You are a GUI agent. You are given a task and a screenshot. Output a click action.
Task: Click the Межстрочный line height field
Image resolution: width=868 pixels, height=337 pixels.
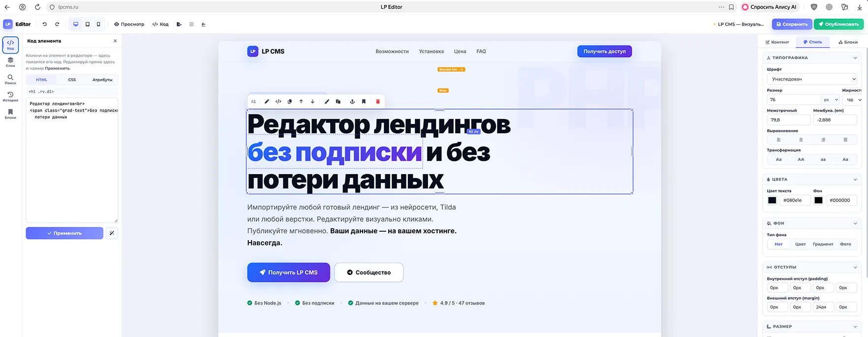[788, 120]
